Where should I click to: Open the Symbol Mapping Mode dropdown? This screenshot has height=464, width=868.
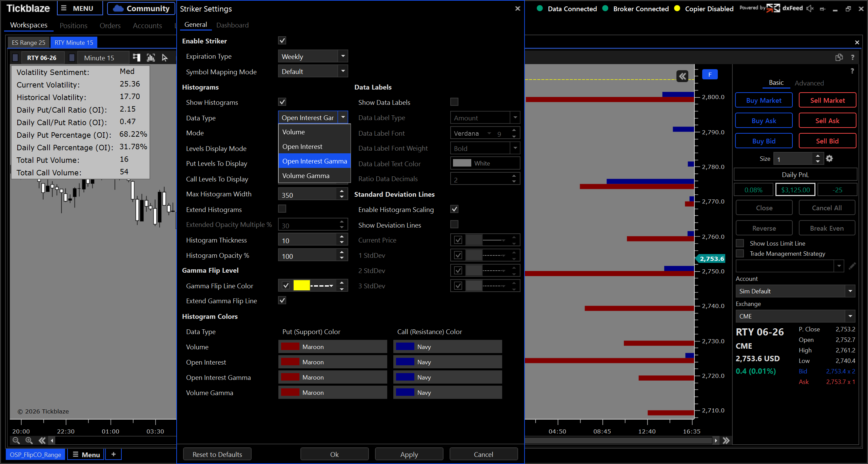[313, 71]
